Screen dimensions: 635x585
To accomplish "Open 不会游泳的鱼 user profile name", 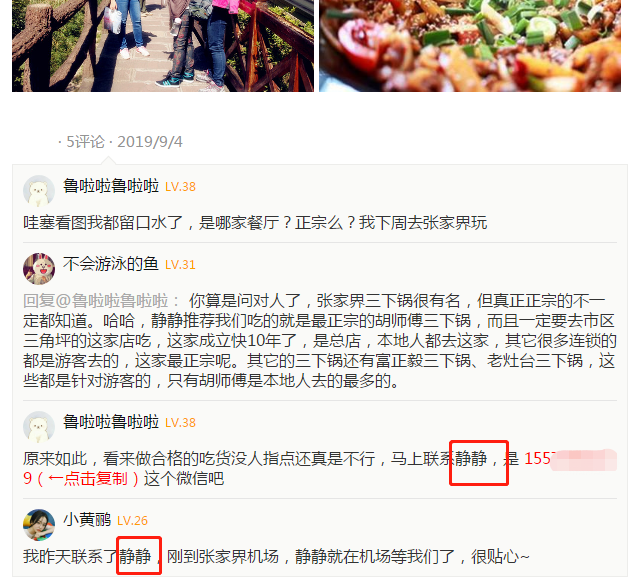I will pyautogui.click(x=111, y=264).
